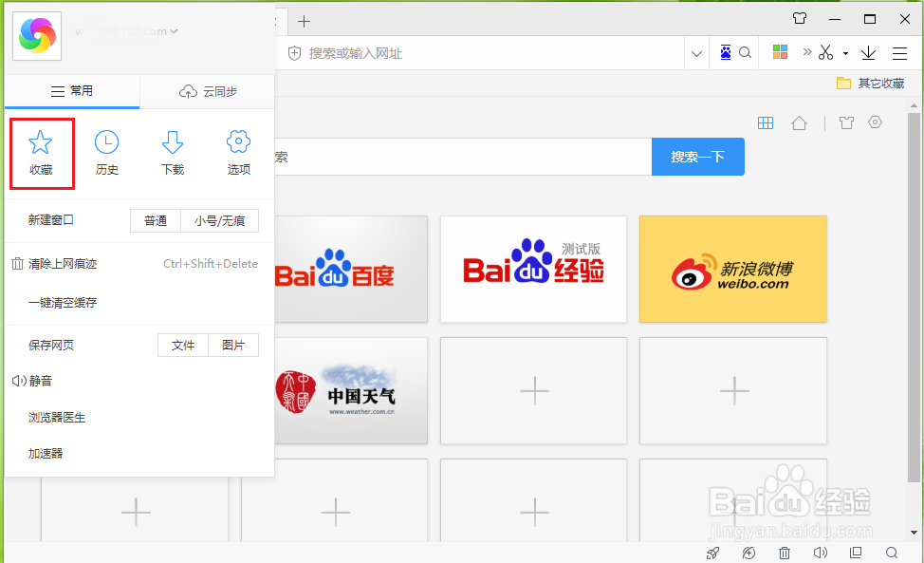This screenshot has height=563, width=924.
Task: Open the screenshot tool dropdown arrow
Action: (x=845, y=53)
